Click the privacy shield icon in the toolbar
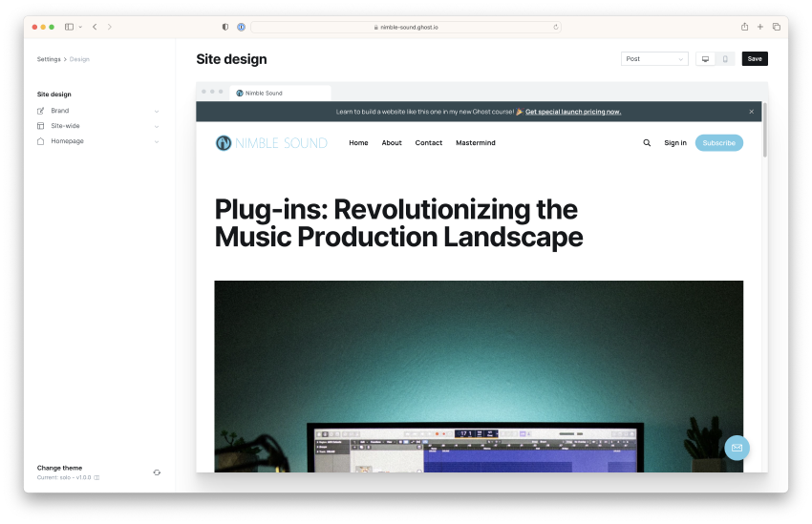Viewport: 812px width, 524px height. pyautogui.click(x=225, y=27)
